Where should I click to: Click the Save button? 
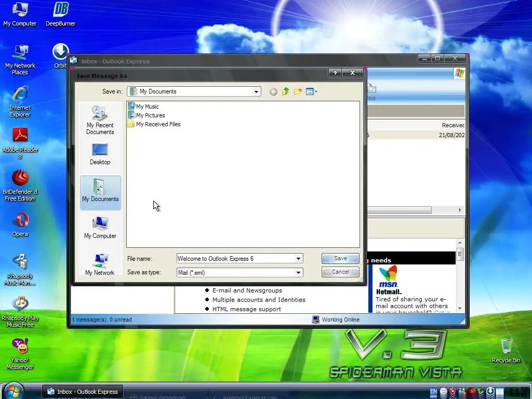340,259
